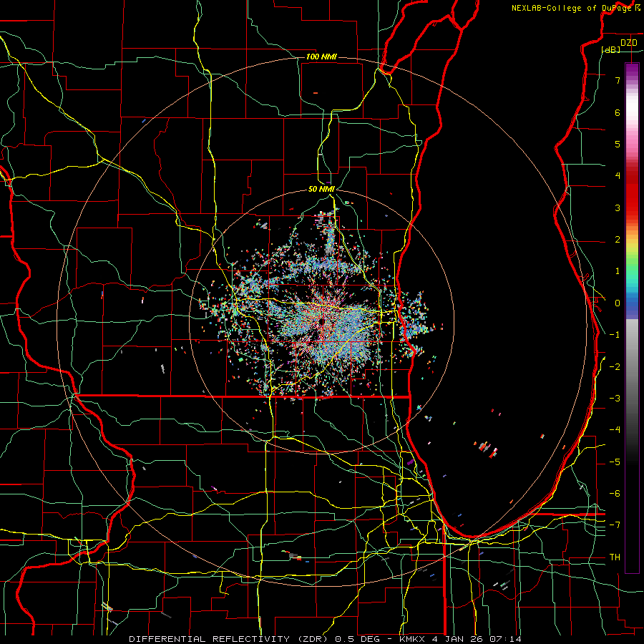
Task: Click the TH threshold label on scale
Action: pyautogui.click(x=615, y=557)
